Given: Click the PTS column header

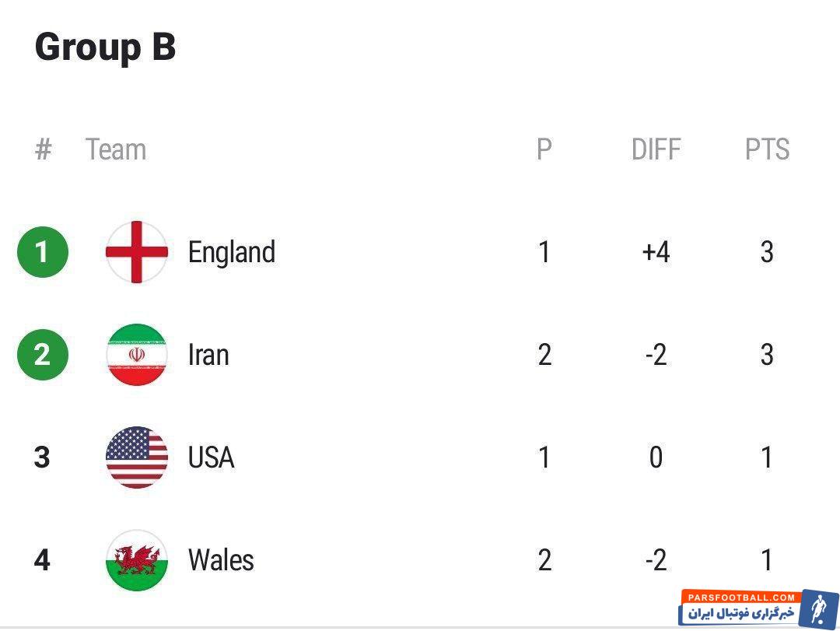Looking at the screenshot, I should click(x=767, y=149).
